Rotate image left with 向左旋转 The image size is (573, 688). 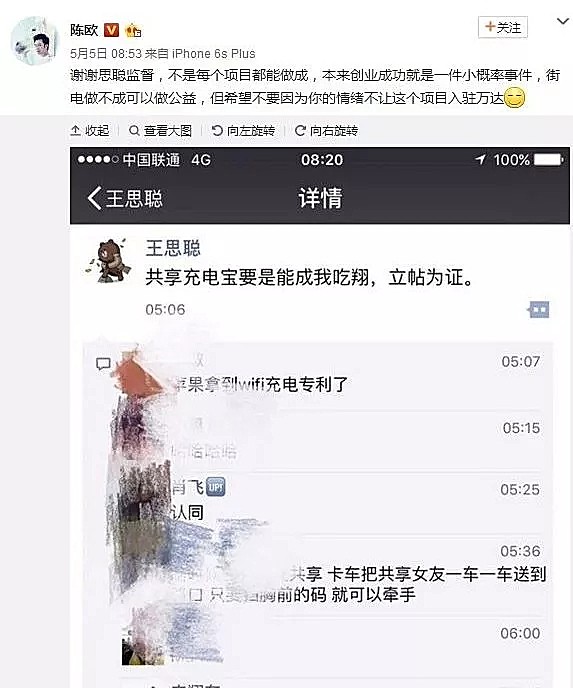coord(244,130)
